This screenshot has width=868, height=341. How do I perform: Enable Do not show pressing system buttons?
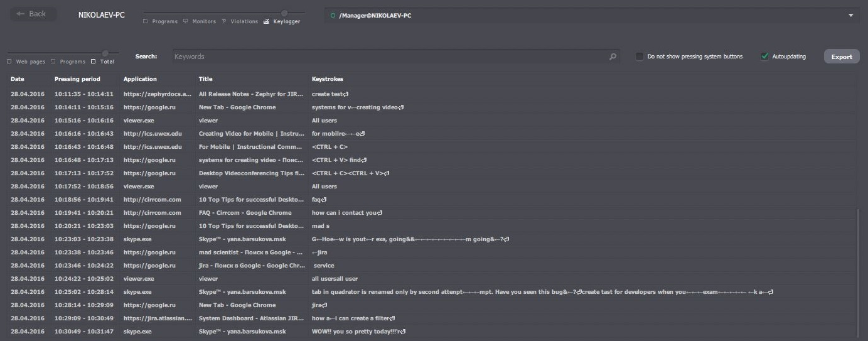[x=640, y=57]
